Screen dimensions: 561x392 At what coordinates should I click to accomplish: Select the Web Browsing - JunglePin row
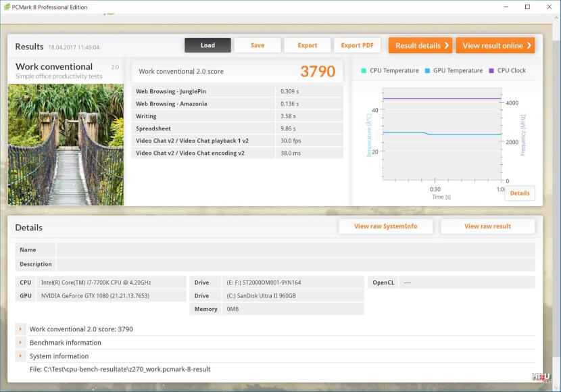point(237,91)
